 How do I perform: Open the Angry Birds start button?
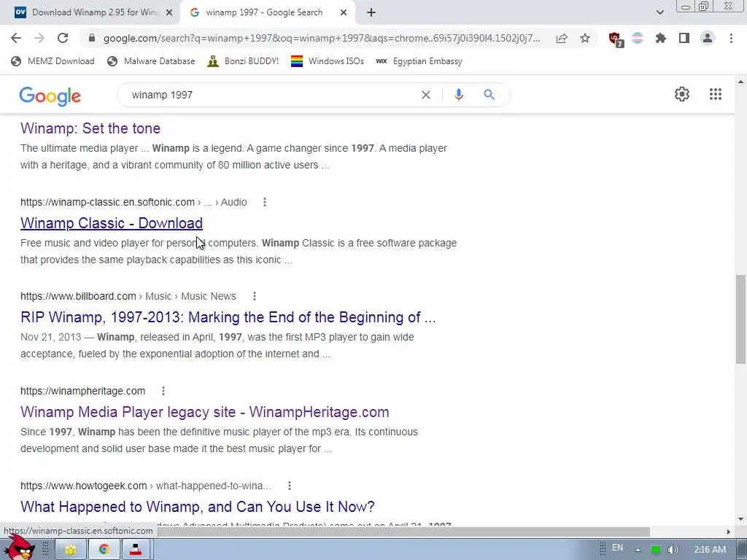[x=19, y=548]
